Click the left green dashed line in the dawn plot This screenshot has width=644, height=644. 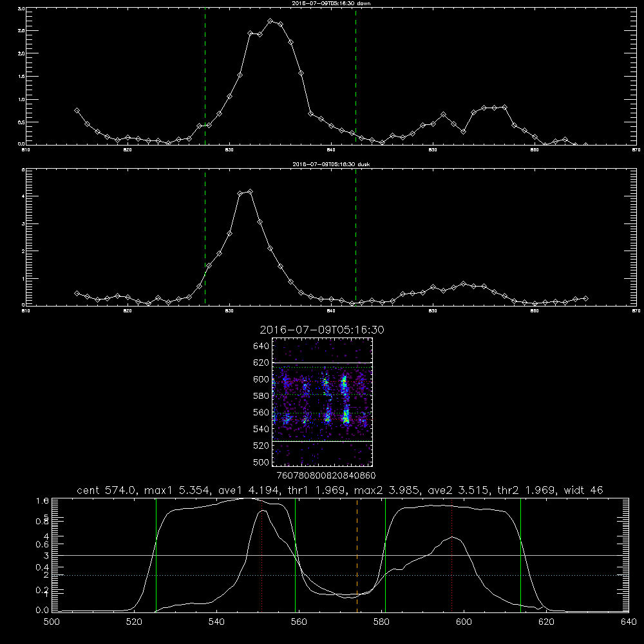(205, 76)
